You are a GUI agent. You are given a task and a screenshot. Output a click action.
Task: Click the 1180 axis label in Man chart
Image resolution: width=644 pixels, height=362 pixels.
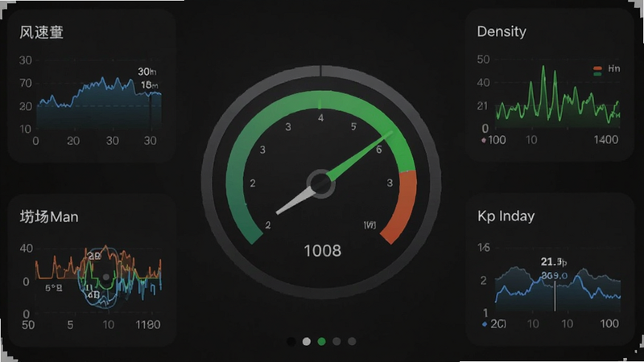click(x=148, y=325)
